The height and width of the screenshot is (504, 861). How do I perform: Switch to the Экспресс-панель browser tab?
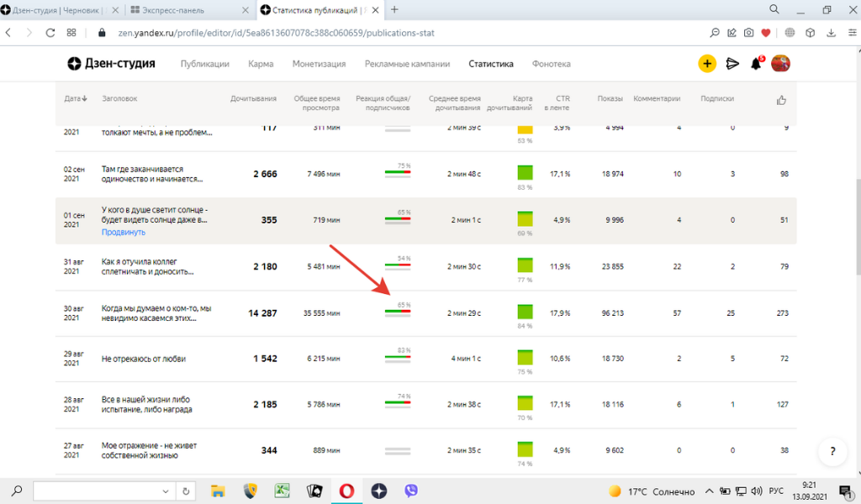pos(189,10)
